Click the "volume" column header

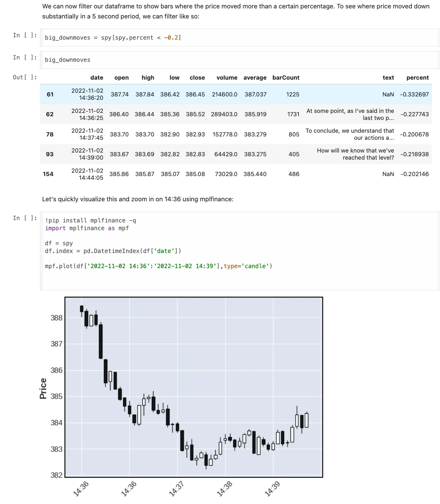227,78
